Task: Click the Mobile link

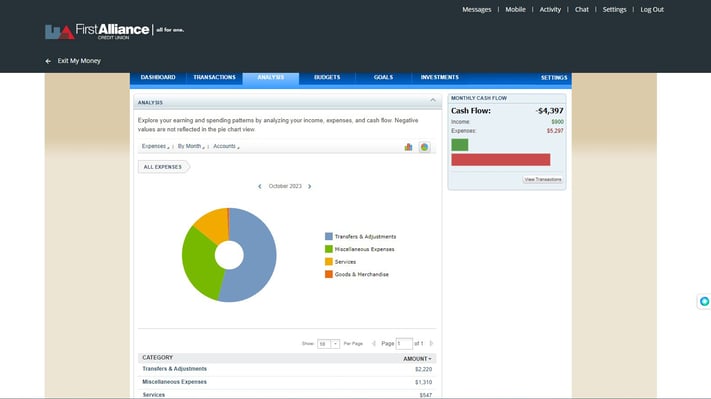Action: pos(516,10)
